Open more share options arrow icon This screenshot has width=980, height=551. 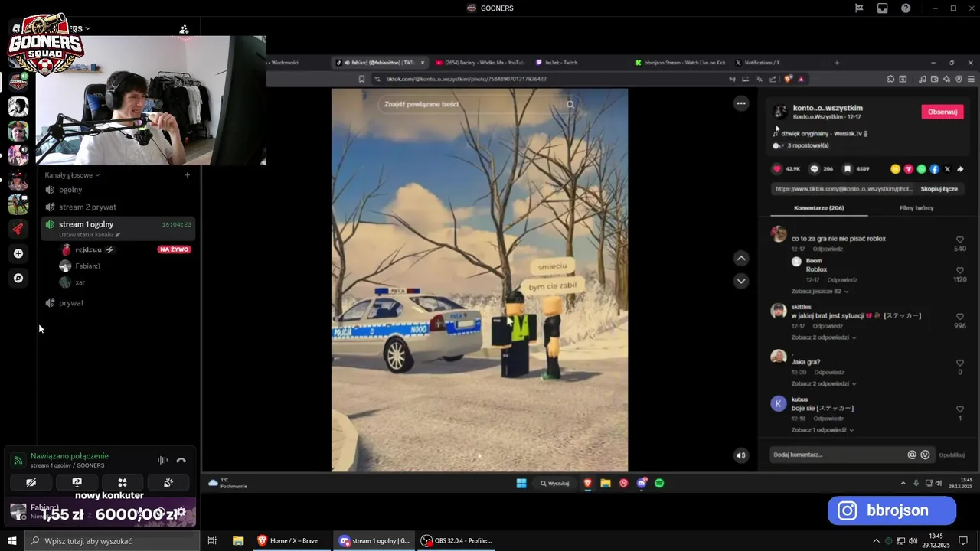[x=960, y=169]
